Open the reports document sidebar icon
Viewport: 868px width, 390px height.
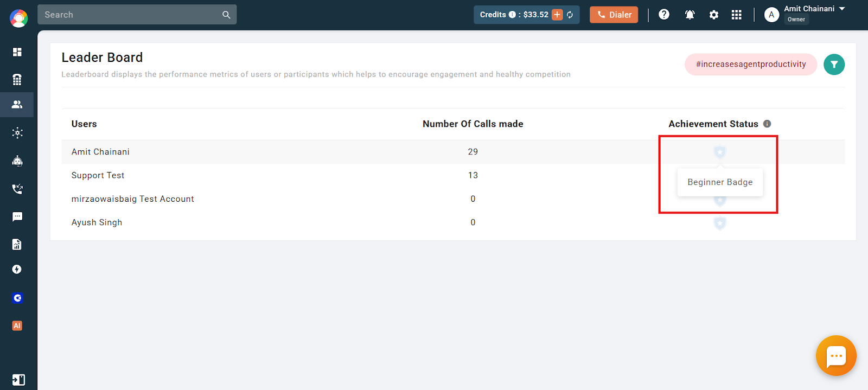point(17,245)
